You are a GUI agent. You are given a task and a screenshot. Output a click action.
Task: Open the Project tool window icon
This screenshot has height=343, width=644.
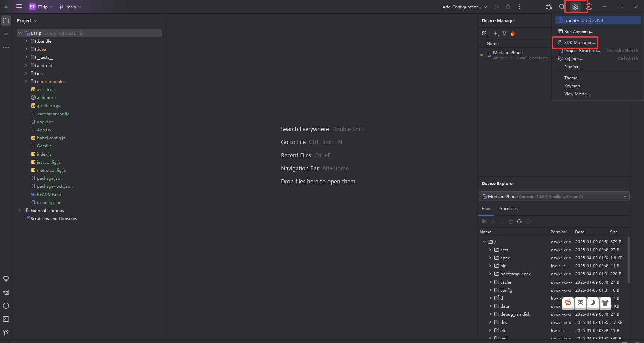(x=6, y=20)
